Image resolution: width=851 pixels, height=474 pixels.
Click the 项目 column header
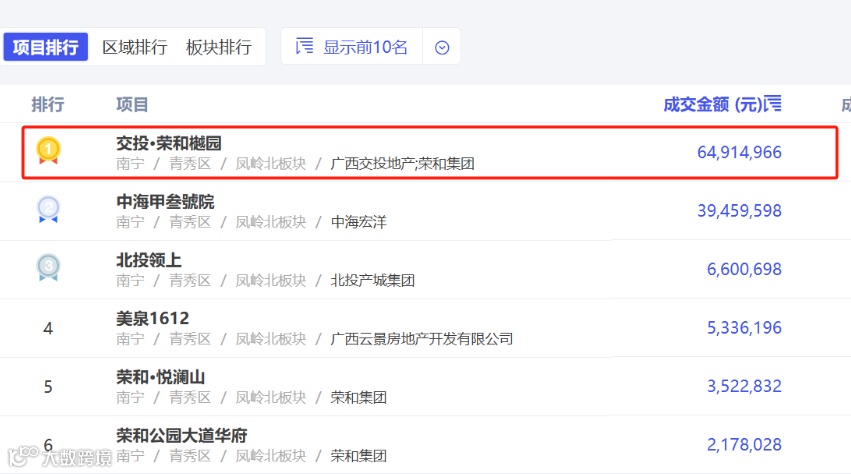132,104
